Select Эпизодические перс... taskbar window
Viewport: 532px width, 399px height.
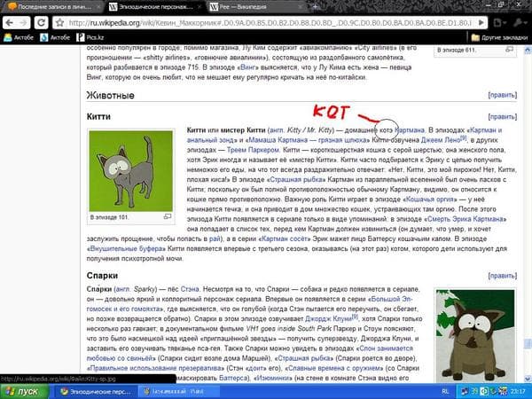point(97,392)
